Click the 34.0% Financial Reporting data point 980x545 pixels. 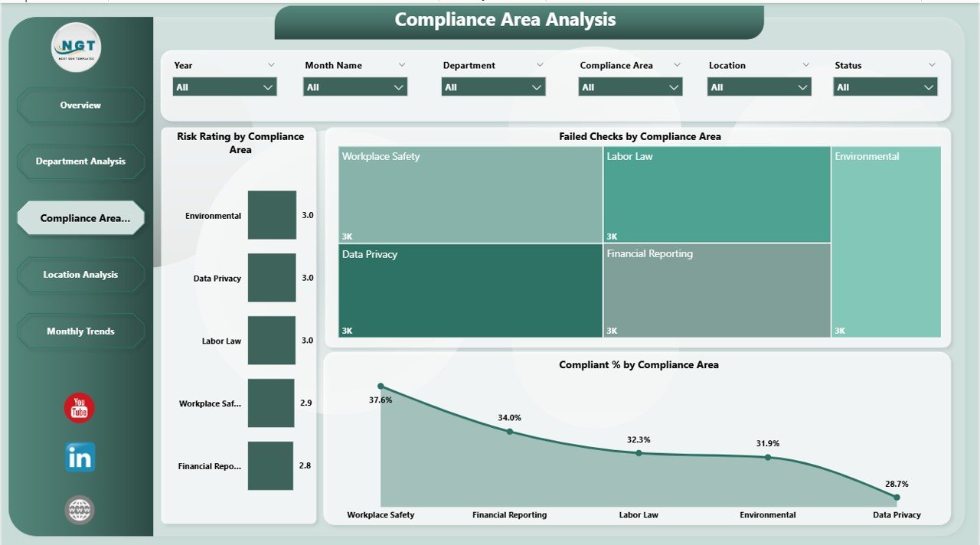(510, 432)
